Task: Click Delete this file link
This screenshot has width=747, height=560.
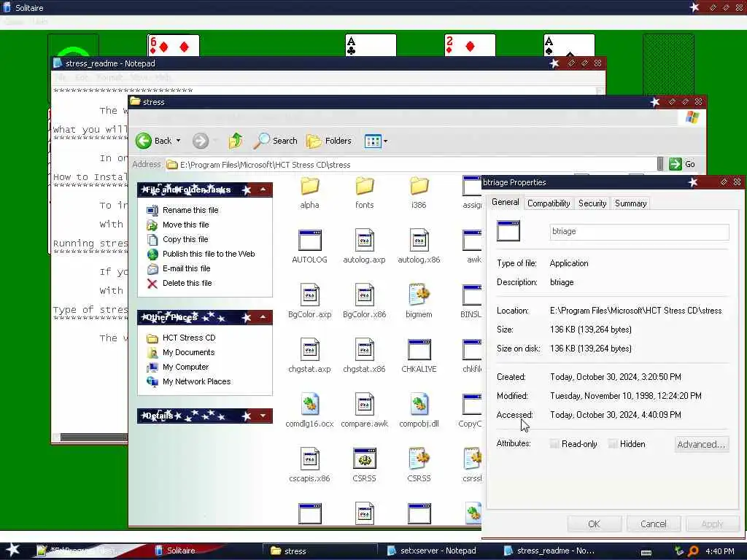Action: [187, 283]
